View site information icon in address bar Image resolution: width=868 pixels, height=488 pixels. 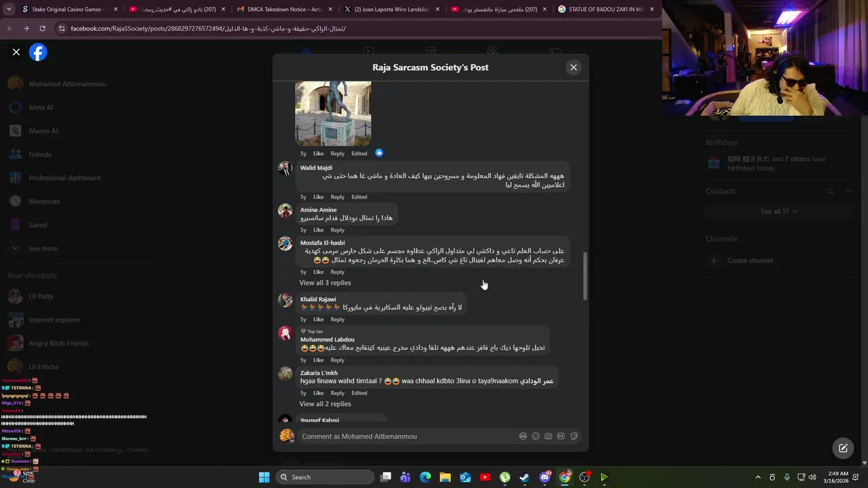[62, 28]
